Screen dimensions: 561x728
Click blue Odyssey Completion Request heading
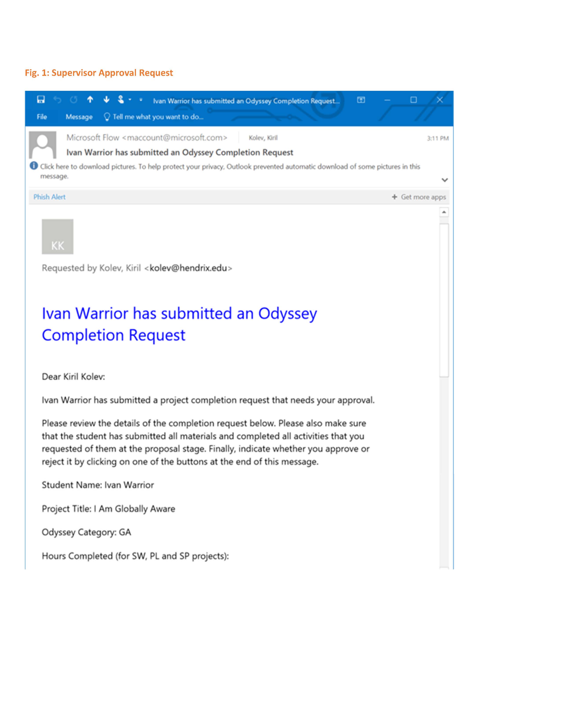(179, 324)
